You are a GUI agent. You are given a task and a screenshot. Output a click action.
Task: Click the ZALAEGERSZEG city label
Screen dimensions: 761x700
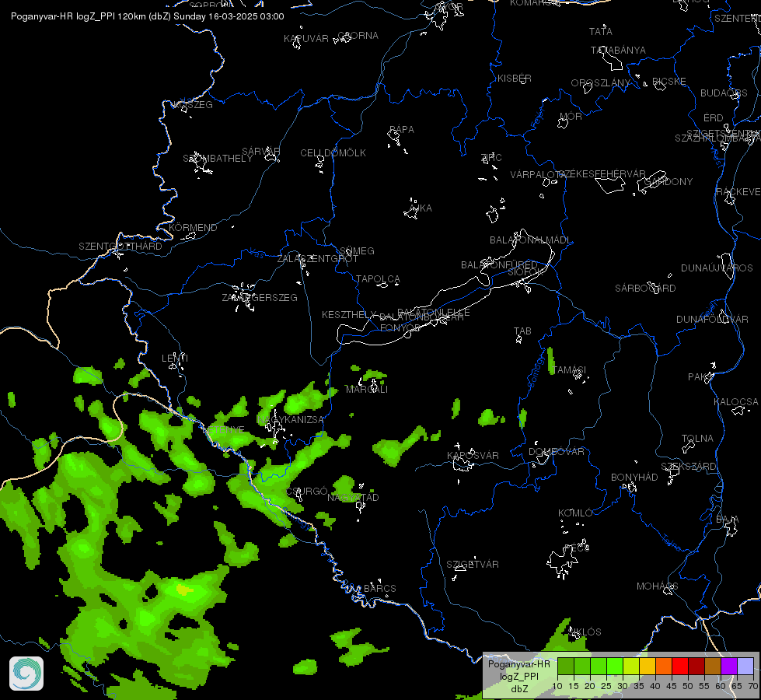pyautogui.click(x=260, y=297)
